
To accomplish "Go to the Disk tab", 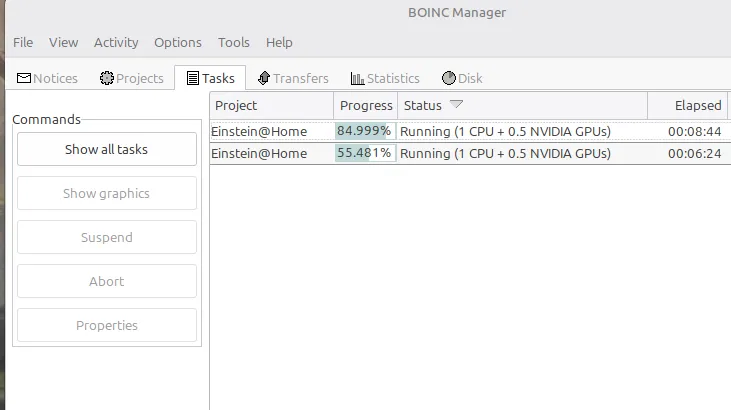I will pos(462,78).
